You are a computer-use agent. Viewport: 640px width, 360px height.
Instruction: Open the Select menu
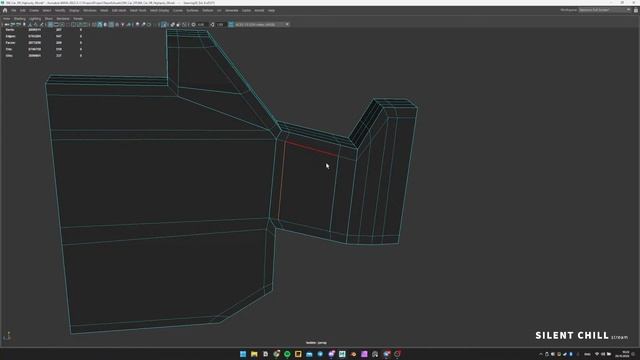pyautogui.click(x=47, y=10)
